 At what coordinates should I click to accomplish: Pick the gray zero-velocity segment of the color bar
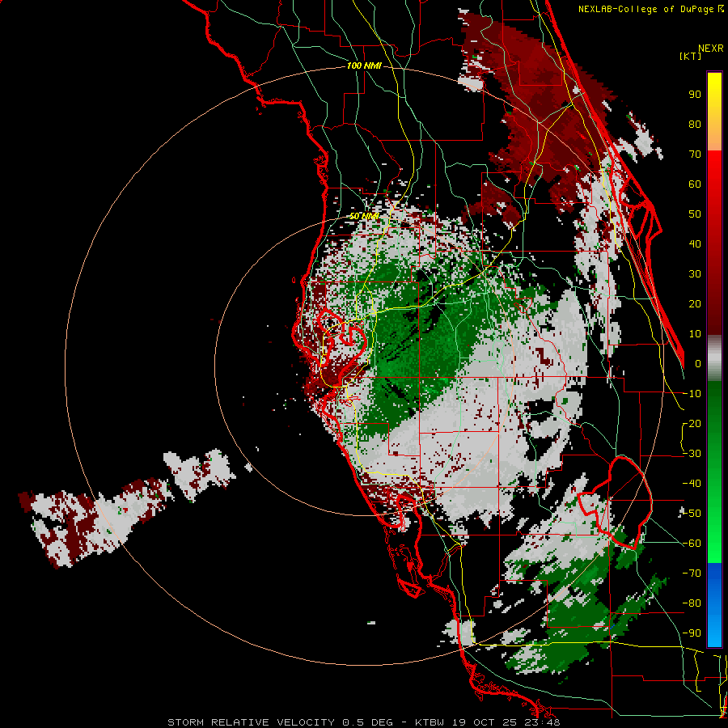(x=714, y=358)
